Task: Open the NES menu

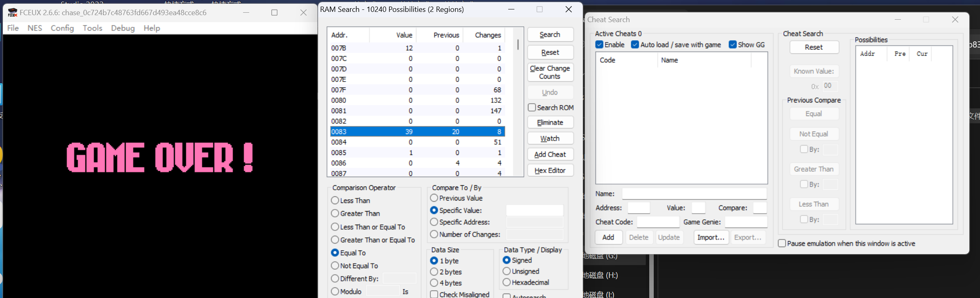Action: (x=35, y=28)
